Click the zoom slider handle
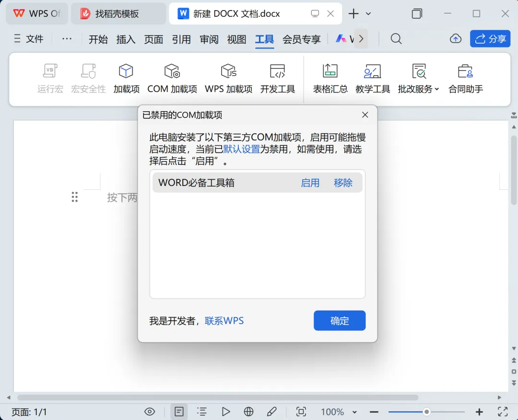The height and width of the screenshot is (420, 518). tap(426, 412)
